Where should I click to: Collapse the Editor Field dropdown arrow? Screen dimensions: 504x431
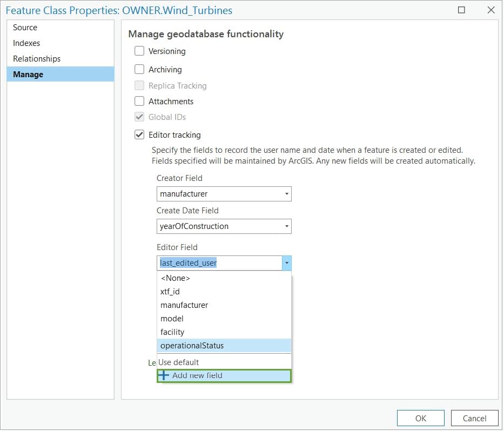tap(286, 263)
